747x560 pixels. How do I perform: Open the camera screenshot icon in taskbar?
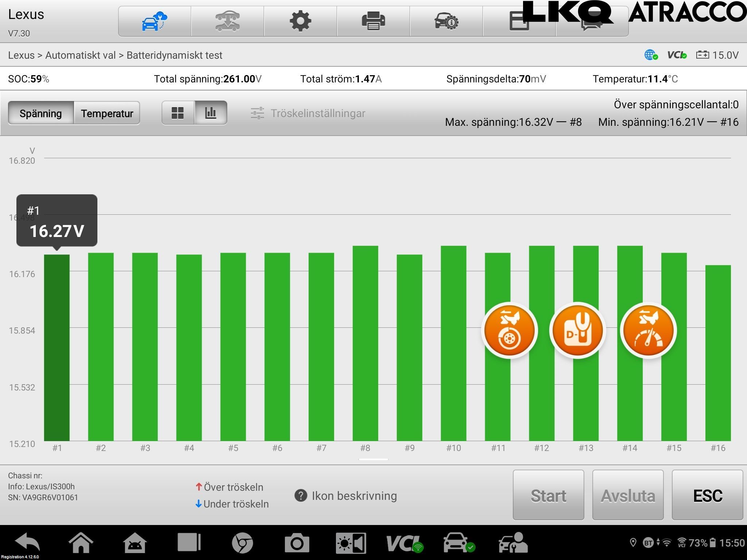[297, 543]
